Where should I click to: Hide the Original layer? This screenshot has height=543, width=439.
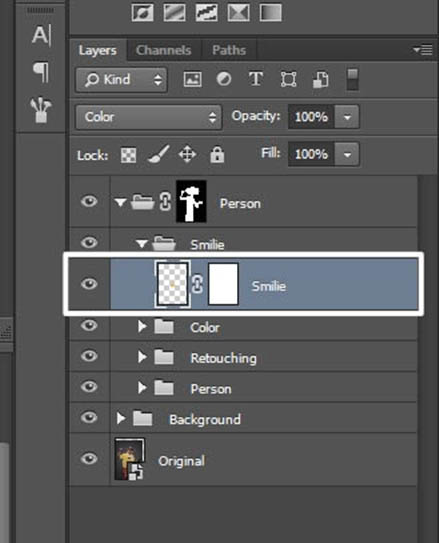coord(89,459)
